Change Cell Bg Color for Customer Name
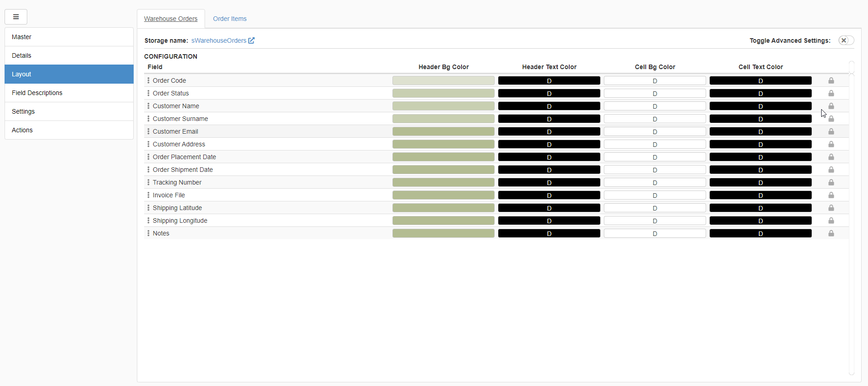868x386 pixels. click(655, 106)
